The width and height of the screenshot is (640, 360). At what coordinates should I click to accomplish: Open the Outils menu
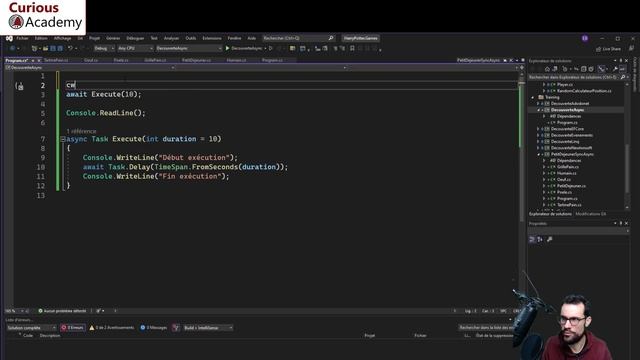click(x=191, y=38)
